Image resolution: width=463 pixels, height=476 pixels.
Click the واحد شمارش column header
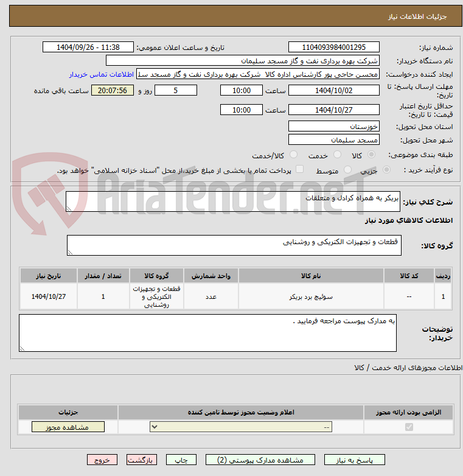(211, 276)
